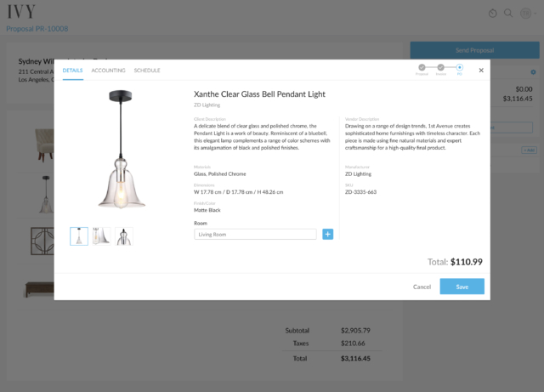The width and height of the screenshot is (544, 392).
Task: Click the blue plus button beside Room
Action: [x=328, y=234]
